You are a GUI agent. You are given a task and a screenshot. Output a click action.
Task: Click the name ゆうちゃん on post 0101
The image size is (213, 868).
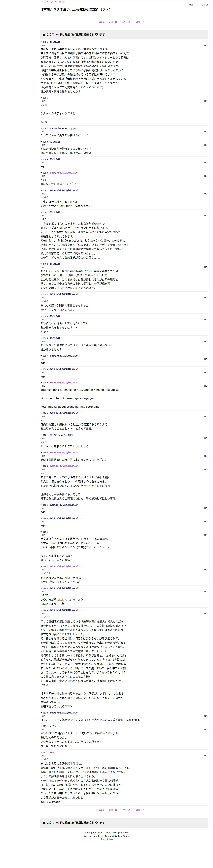pyautogui.click(x=55, y=435)
